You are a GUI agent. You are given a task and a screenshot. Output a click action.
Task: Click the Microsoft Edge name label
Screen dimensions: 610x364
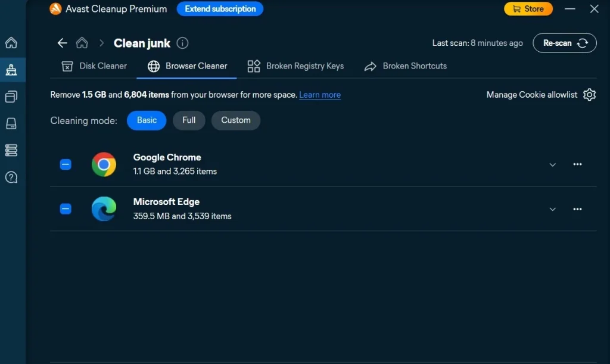167,202
